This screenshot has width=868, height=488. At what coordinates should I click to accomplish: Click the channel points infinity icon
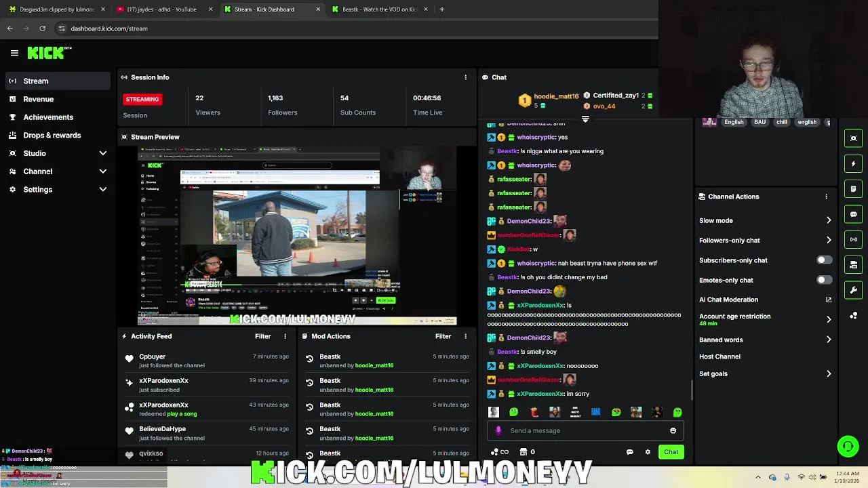pyautogui.click(x=499, y=452)
